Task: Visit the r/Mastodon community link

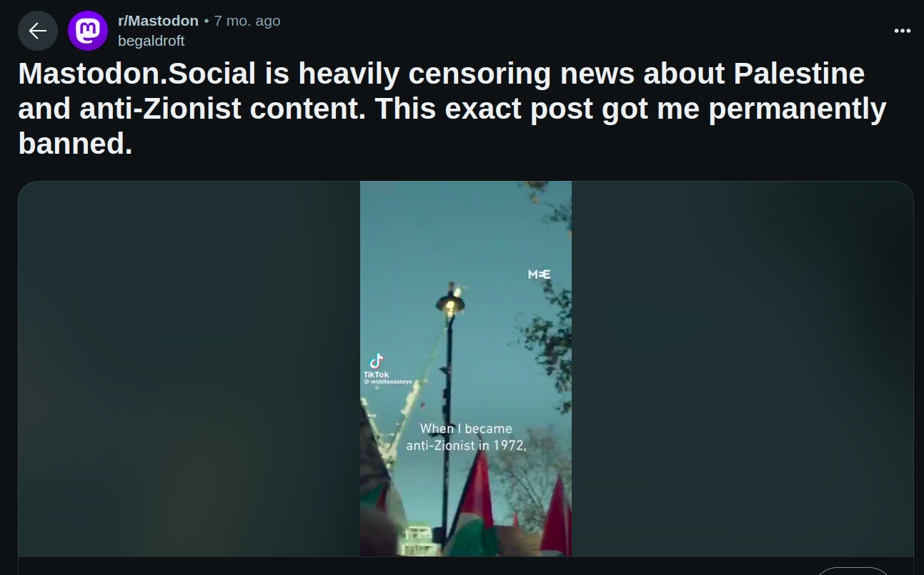Action: click(x=158, y=21)
